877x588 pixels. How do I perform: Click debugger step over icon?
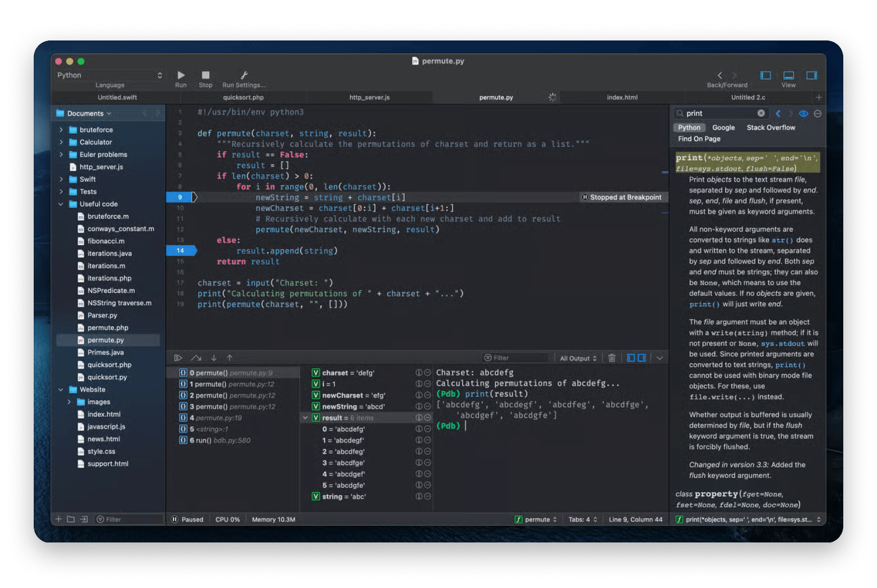click(x=196, y=358)
